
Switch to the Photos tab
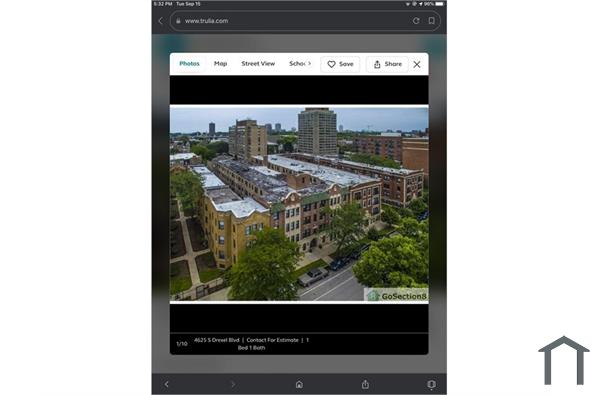tap(189, 64)
